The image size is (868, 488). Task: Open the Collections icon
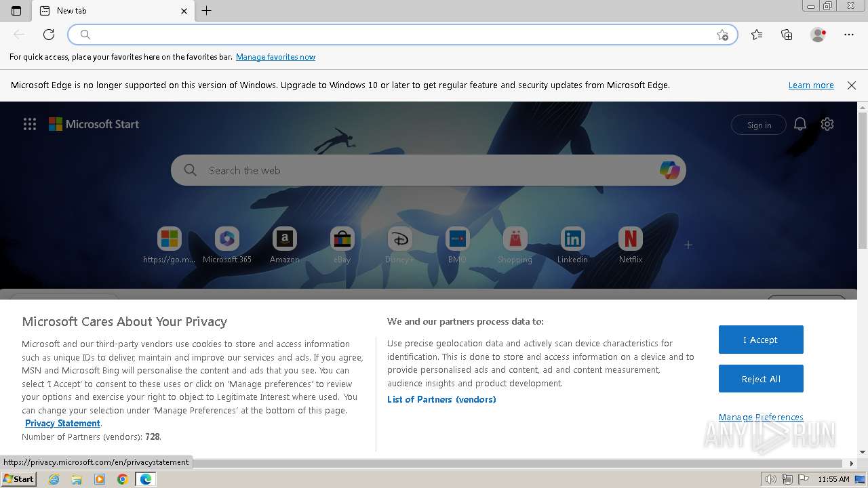[787, 35]
